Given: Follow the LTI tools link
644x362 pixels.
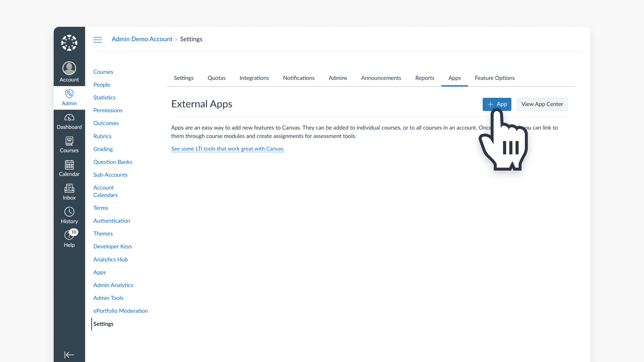Looking at the screenshot, I should 228,148.
